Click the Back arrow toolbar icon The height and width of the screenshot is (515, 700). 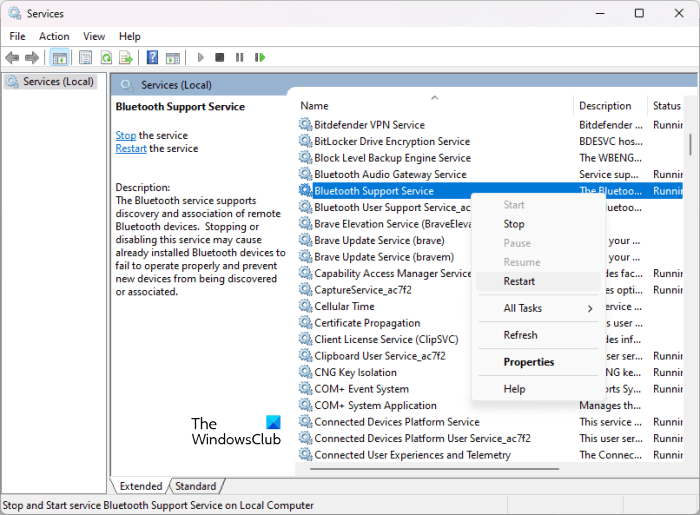click(13, 58)
